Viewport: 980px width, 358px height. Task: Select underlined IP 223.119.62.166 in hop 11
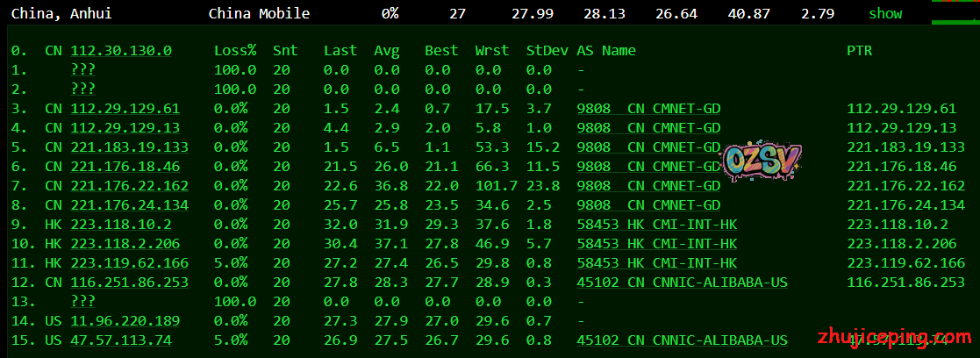(129, 263)
